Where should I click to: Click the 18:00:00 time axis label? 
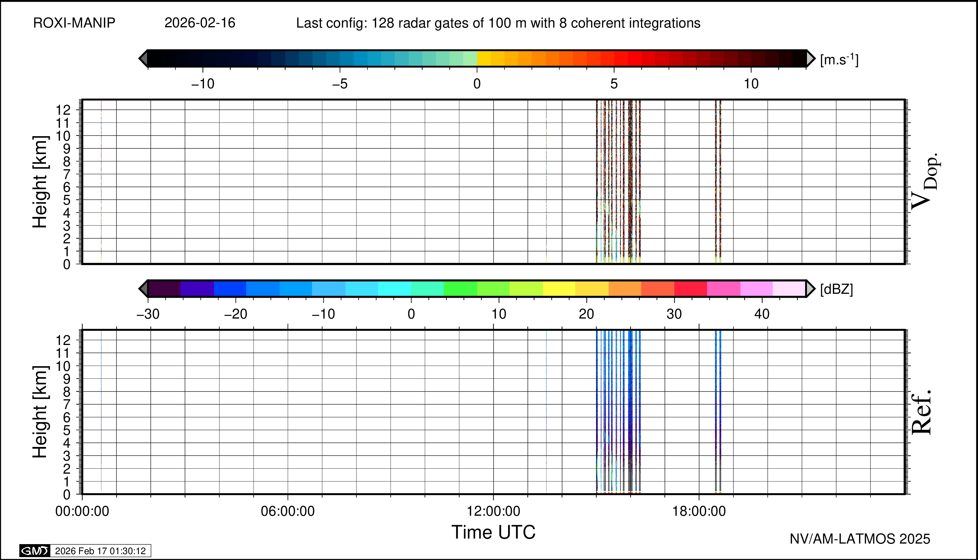pos(699,511)
